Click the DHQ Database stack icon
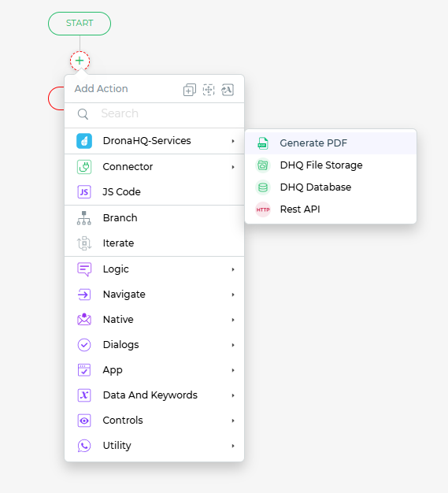The width and height of the screenshot is (448, 493). tap(263, 187)
